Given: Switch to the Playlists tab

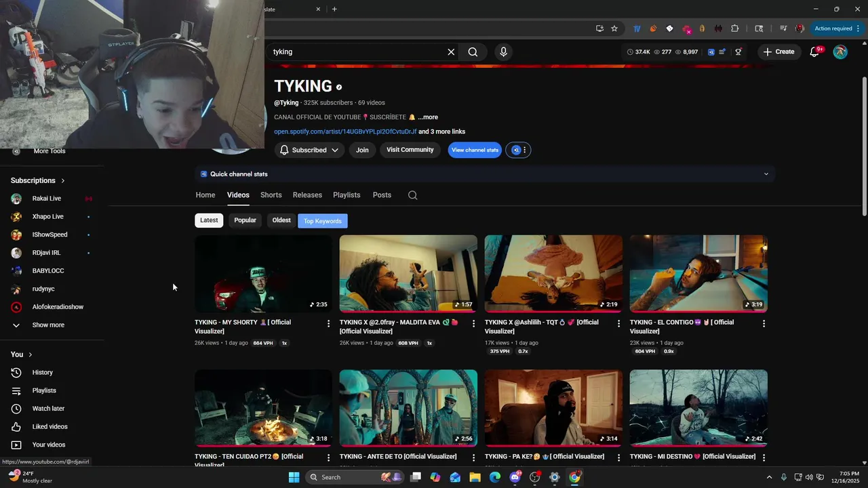Looking at the screenshot, I should click(x=347, y=195).
